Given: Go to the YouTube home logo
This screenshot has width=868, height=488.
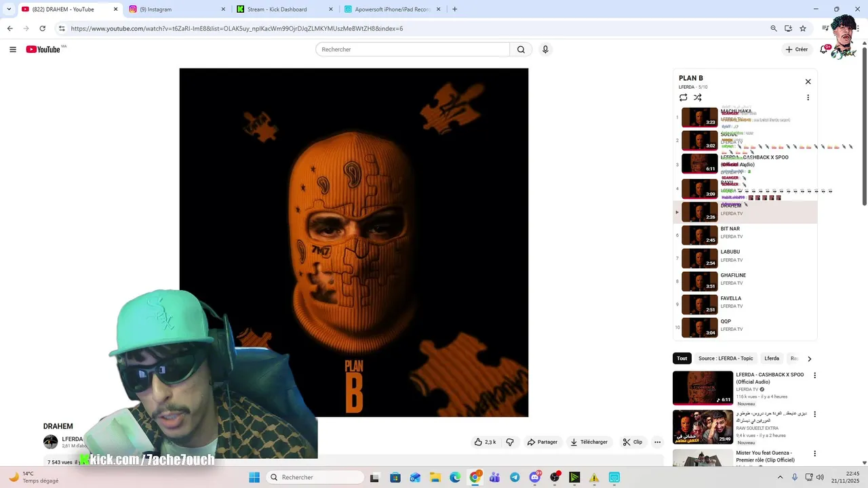Looking at the screenshot, I should pos(43,49).
